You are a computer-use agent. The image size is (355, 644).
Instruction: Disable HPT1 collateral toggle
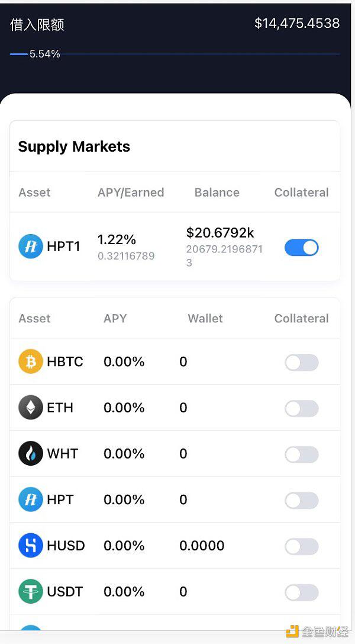301,248
